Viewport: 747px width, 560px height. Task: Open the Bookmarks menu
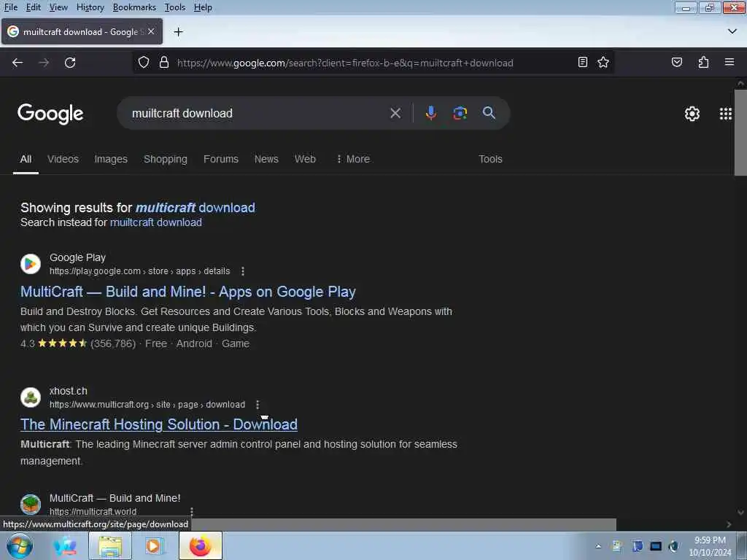[x=134, y=7]
